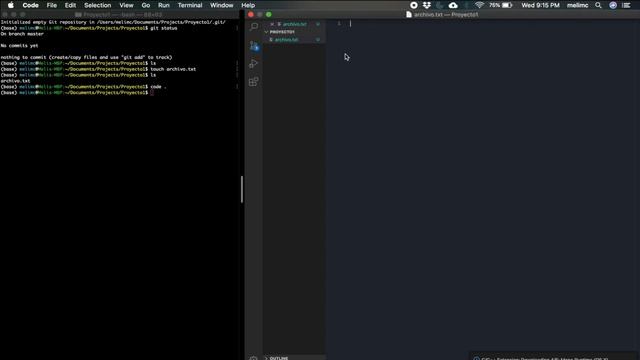Open the Terminal menu
The height and width of the screenshot is (360, 640).
(190, 5)
